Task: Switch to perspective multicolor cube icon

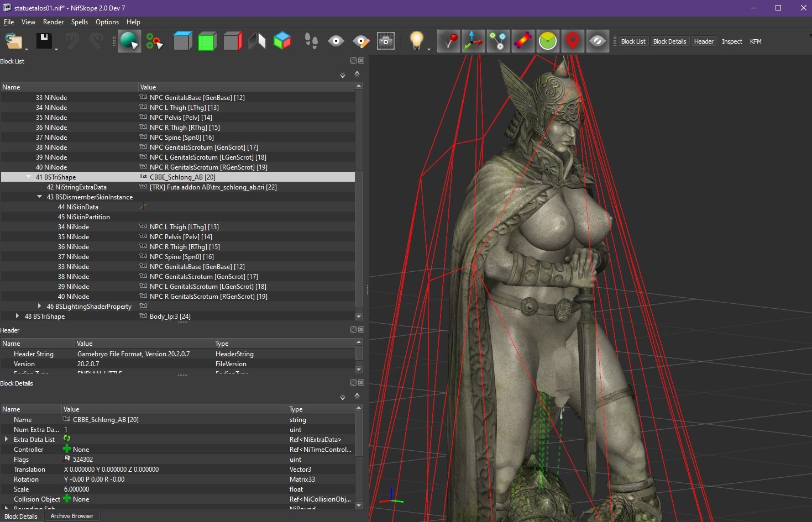Action: click(282, 41)
